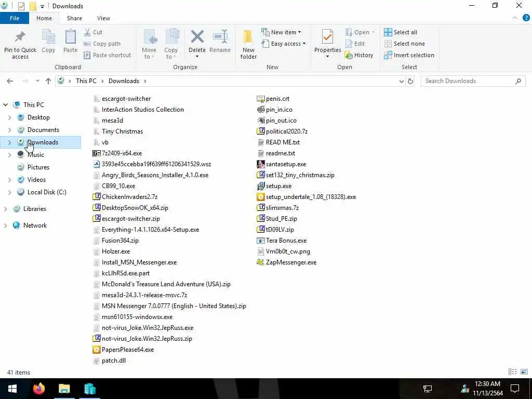Switch to the Share ribbon tab

click(74, 18)
